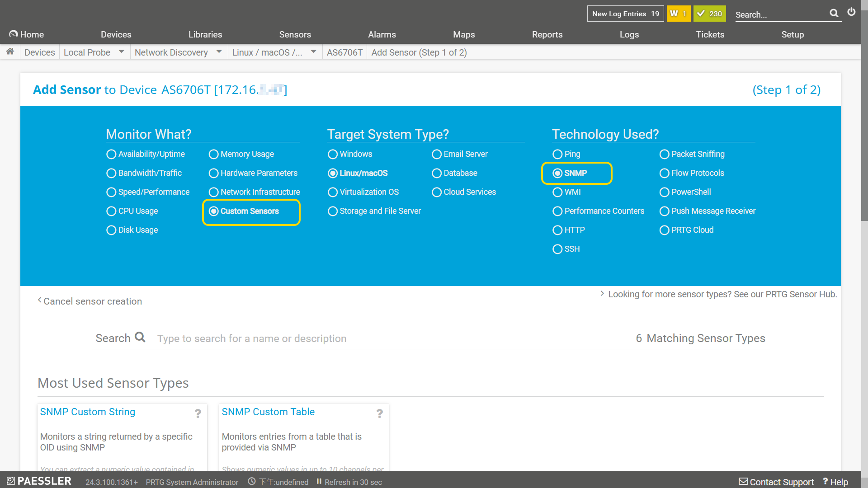Screen dimensions: 868x488
Task: Open help for SNMP Custom Table
Action: click(380, 413)
